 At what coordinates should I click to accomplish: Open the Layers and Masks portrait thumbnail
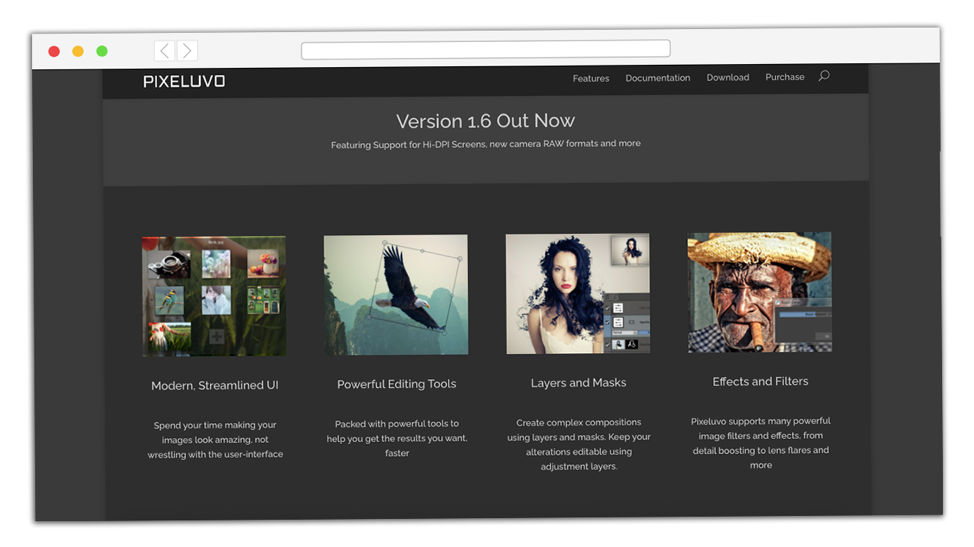pyautogui.click(x=578, y=294)
